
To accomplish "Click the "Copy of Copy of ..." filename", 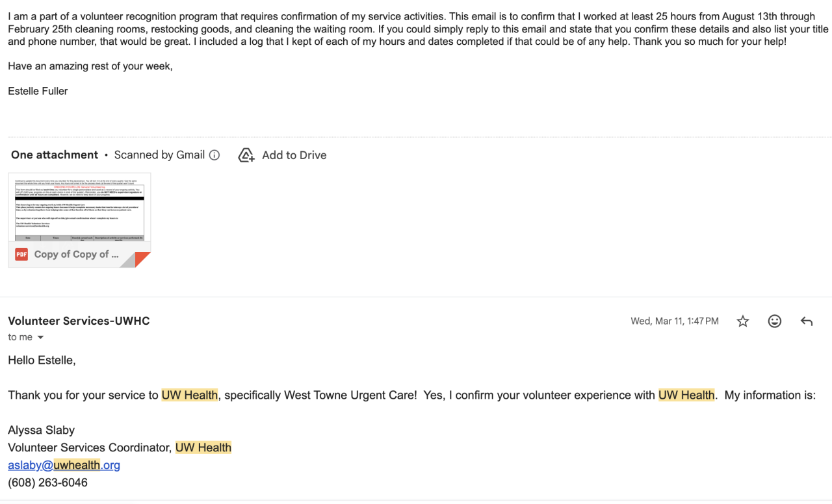I will click(76, 255).
